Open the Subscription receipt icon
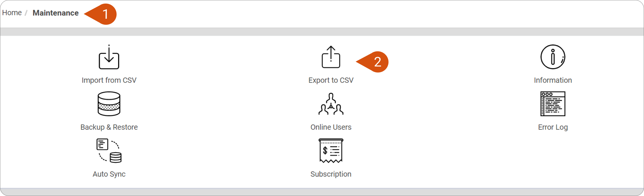644x196 pixels. pos(331,150)
